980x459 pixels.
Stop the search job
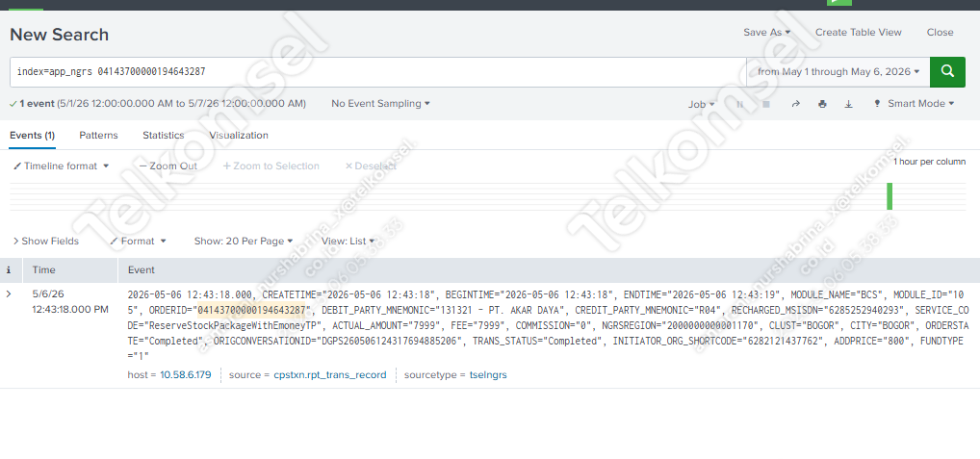click(x=766, y=104)
